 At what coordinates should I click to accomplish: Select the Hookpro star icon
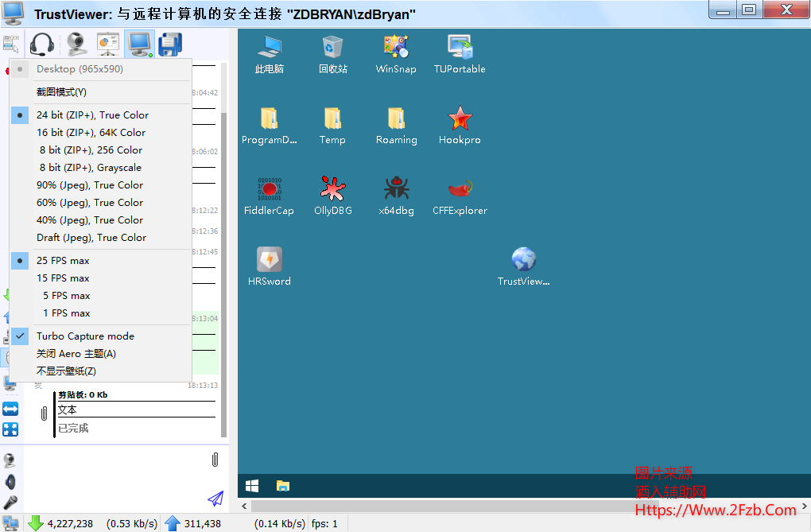[460, 125]
